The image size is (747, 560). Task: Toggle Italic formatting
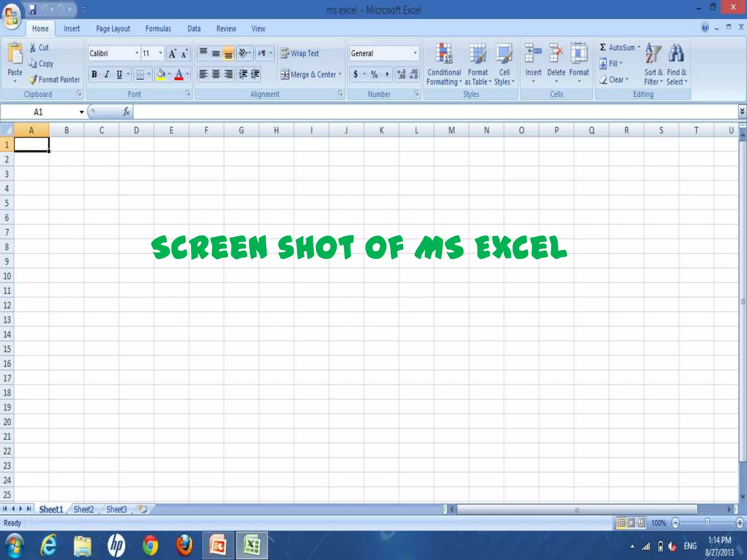coord(107,74)
